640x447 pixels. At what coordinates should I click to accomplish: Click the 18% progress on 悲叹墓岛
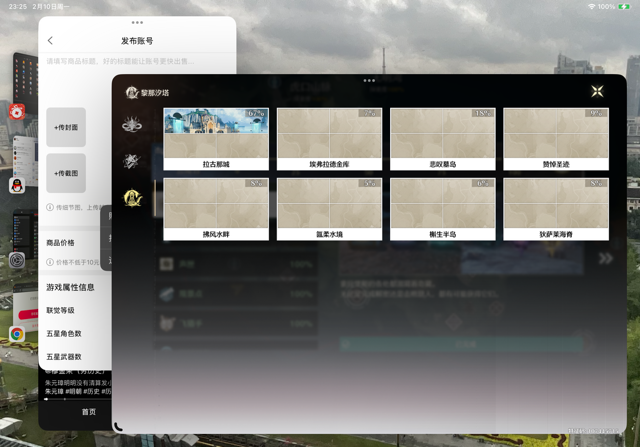[483, 113]
